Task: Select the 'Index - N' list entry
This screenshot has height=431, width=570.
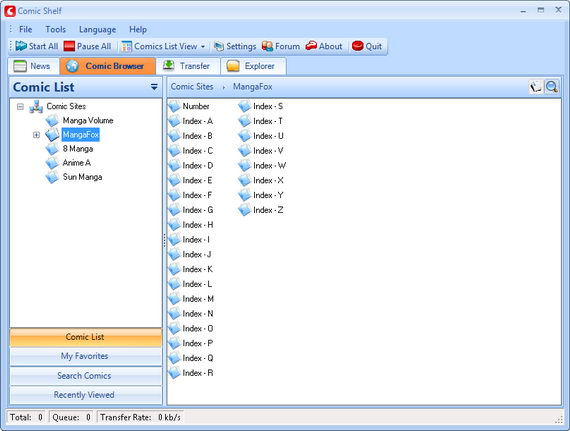Action: (x=192, y=314)
